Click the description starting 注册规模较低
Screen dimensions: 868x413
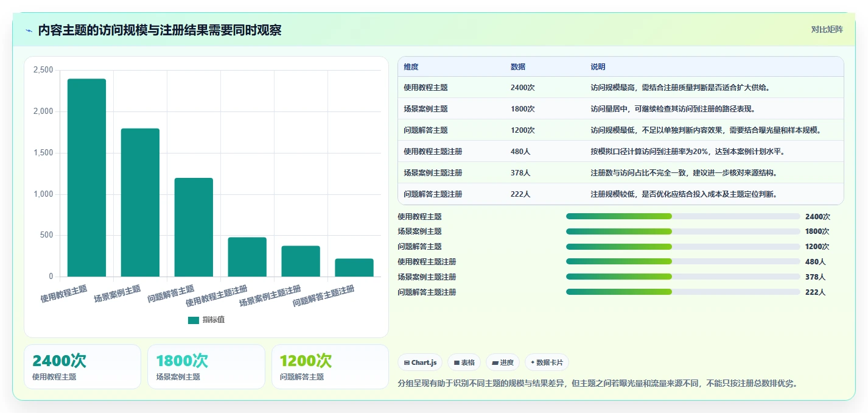685,194
